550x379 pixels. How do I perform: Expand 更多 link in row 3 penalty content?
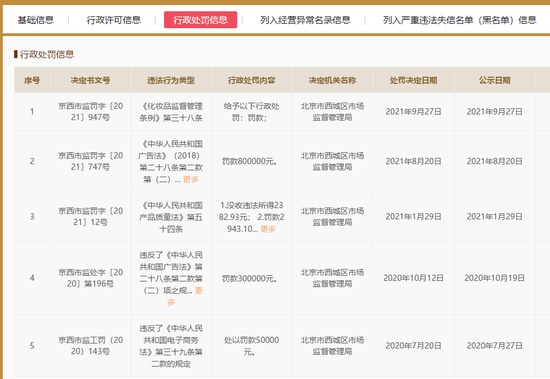(268, 229)
